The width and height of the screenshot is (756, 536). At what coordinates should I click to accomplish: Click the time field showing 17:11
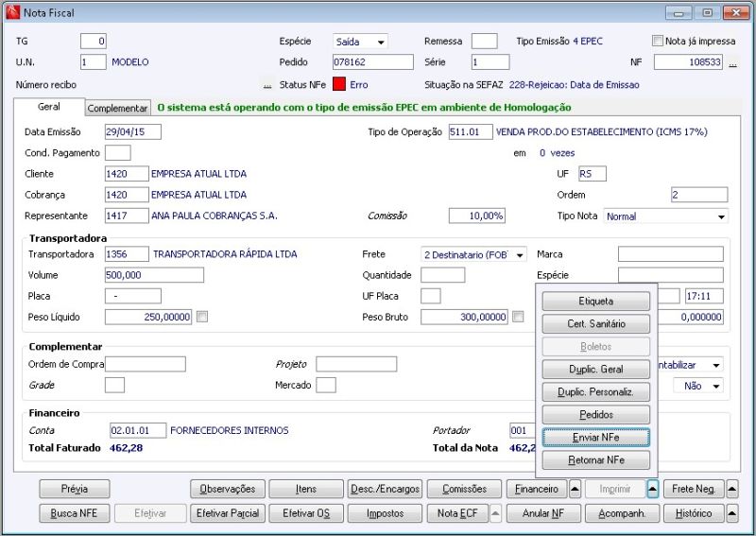pos(704,296)
